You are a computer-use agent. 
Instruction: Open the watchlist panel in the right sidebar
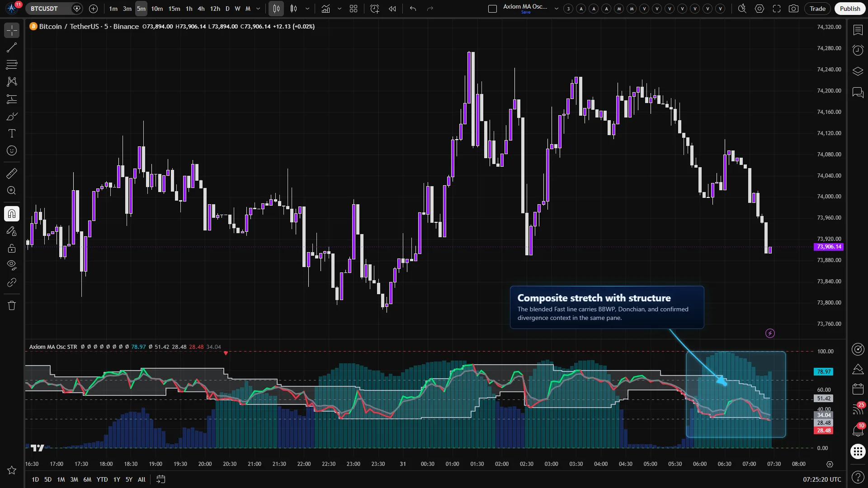858,30
